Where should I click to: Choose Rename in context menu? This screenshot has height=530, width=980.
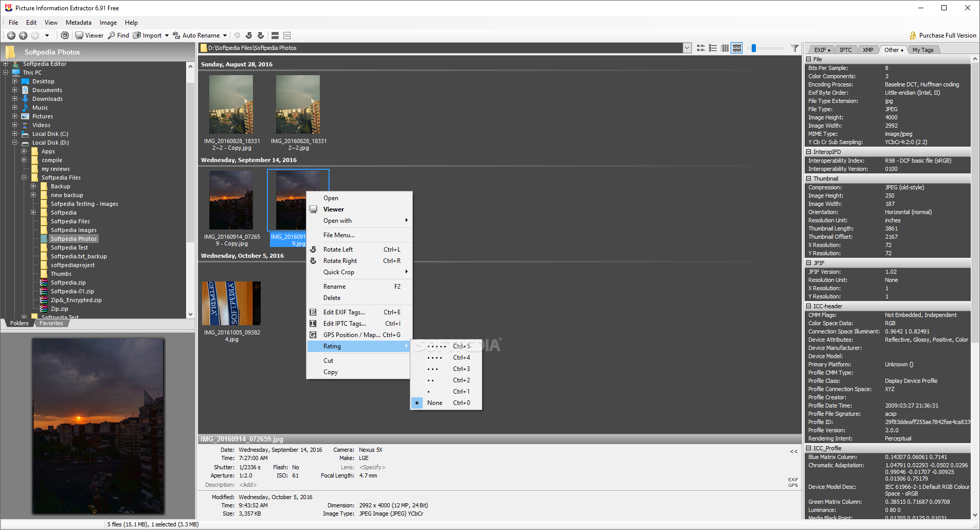pos(360,287)
